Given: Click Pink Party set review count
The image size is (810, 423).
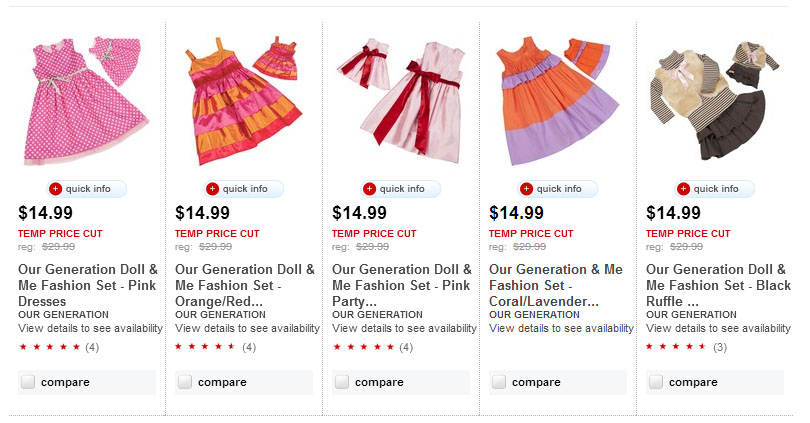Looking at the screenshot, I should point(406,347).
